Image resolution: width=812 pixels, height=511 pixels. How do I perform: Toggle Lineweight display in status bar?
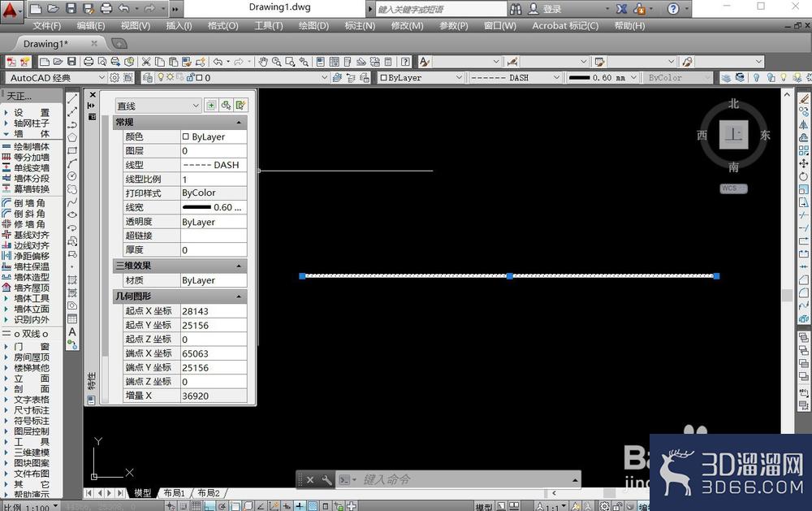(300, 506)
